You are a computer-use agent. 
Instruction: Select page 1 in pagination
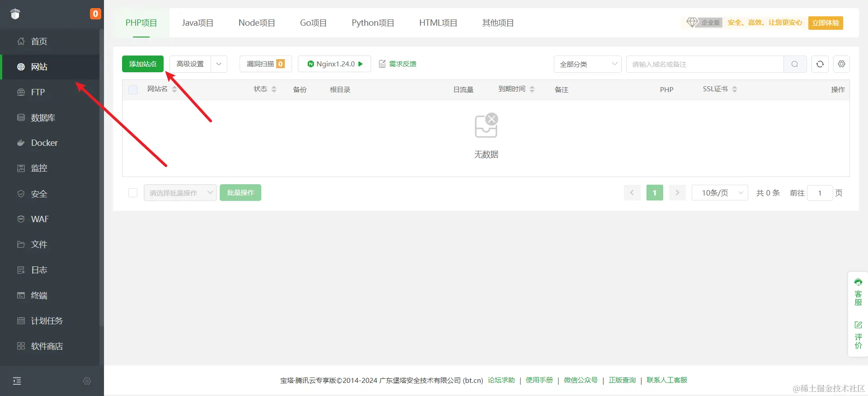(x=655, y=193)
